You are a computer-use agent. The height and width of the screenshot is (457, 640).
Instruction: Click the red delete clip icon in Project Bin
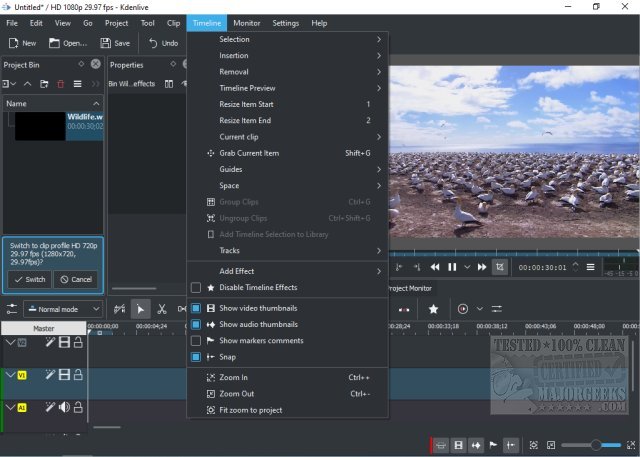coord(61,84)
